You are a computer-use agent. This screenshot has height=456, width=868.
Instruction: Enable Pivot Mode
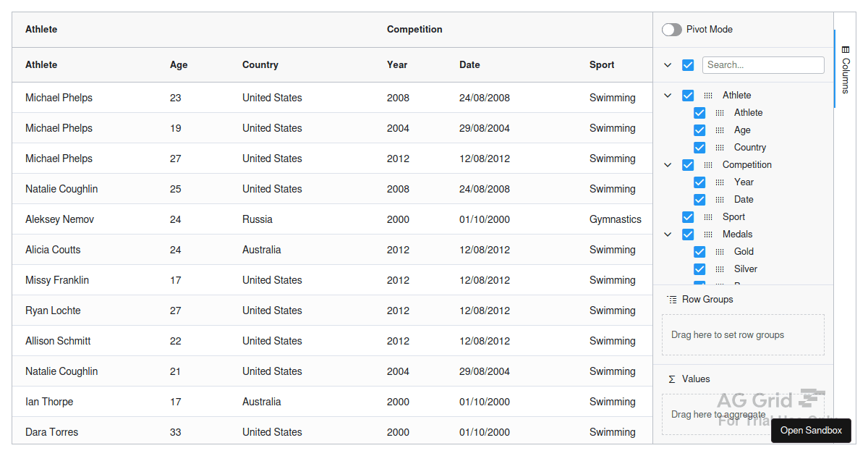[x=671, y=29]
